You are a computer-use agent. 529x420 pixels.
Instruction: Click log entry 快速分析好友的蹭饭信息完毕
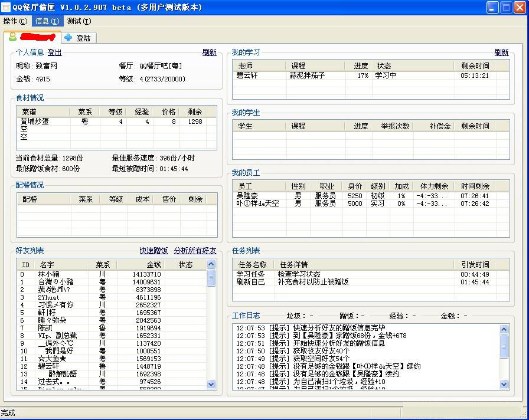click(311, 327)
